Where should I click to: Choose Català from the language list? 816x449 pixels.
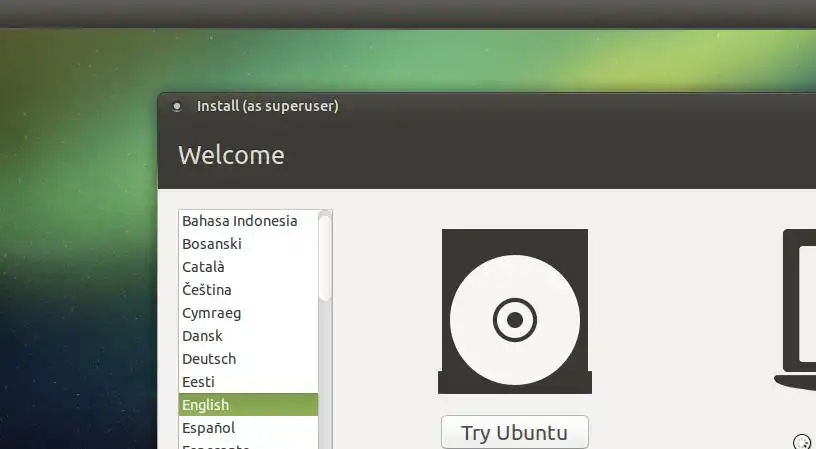(x=248, y=267)
